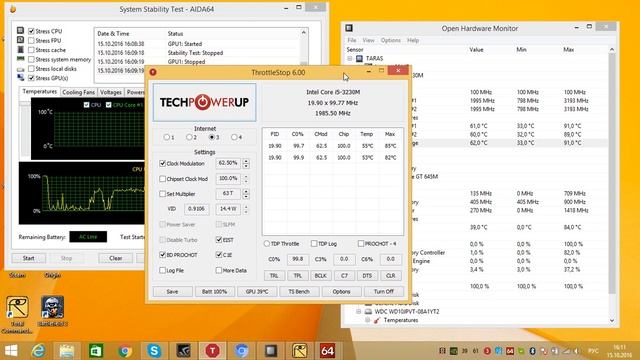
Task: Click Turn Off button in ThrottleStop
Action: tap(384, 291)
